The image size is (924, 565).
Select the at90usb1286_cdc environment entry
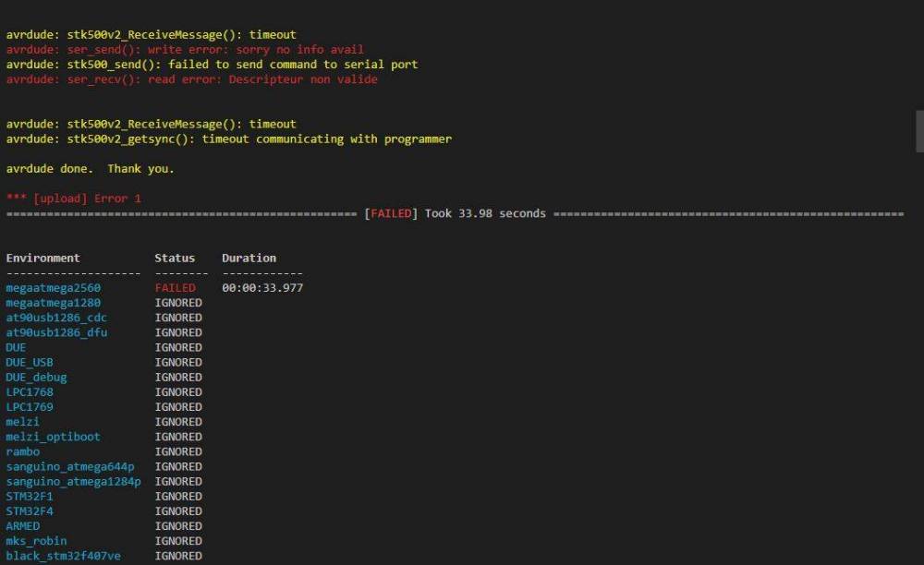click(56, 318)
